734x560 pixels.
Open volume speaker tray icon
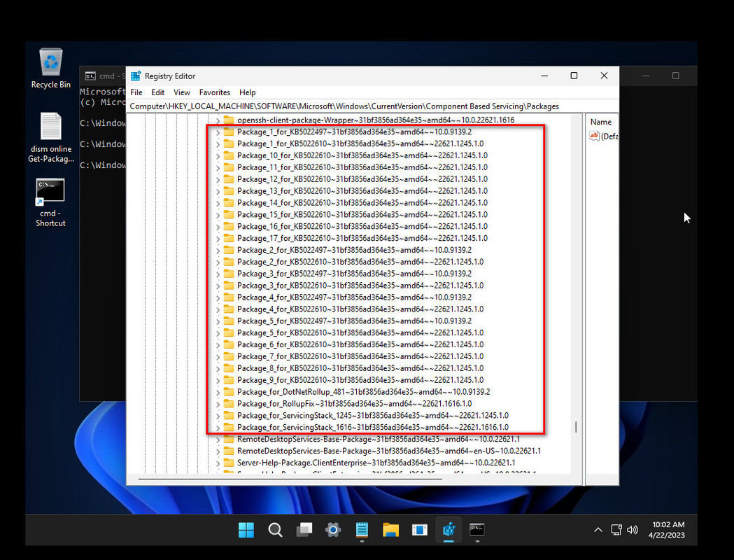pyautogui.click(x=632, y=530)
